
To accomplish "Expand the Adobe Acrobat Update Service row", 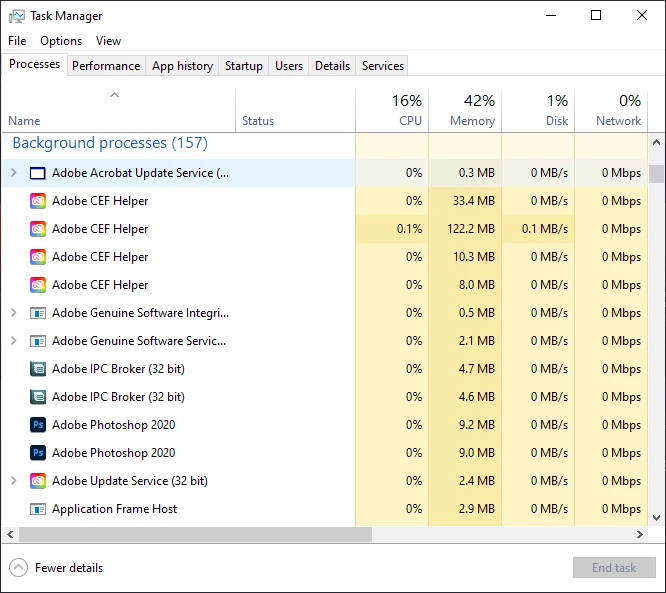I will pos(14,173).
